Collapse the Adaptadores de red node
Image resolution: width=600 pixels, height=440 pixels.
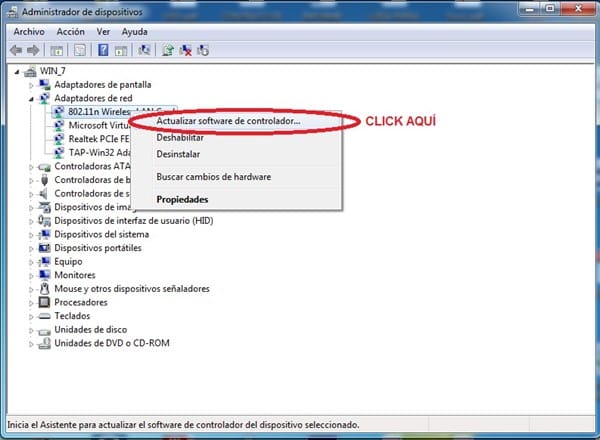click(31, 99)
